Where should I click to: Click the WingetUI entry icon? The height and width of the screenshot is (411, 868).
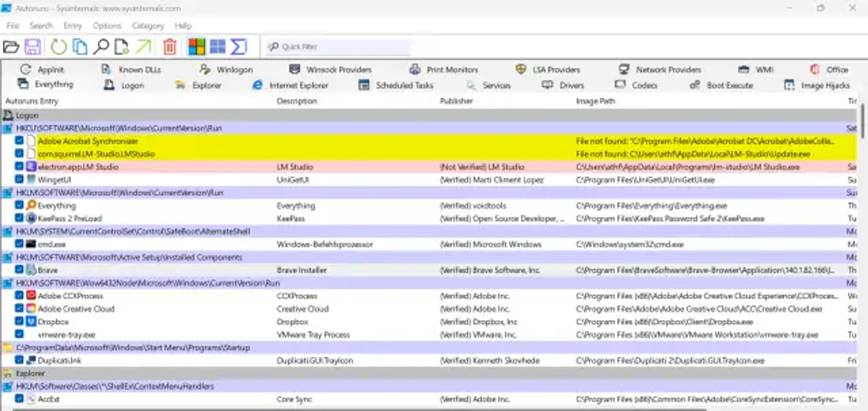tap(31, 180)
